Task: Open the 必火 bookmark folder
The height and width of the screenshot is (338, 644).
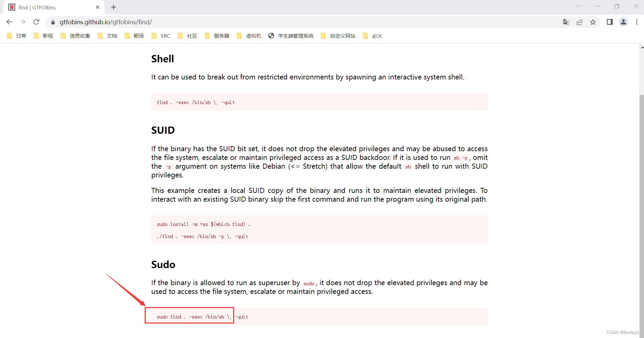Action: pyautogui.click(x=372, y=36)
